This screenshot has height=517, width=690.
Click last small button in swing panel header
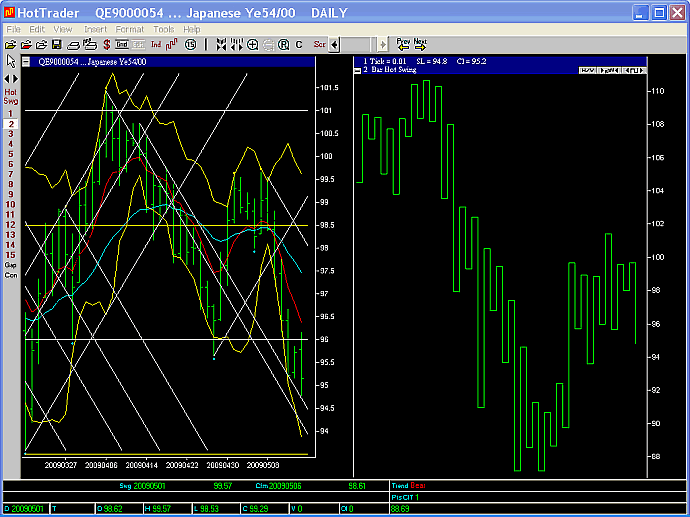[635, 70]
